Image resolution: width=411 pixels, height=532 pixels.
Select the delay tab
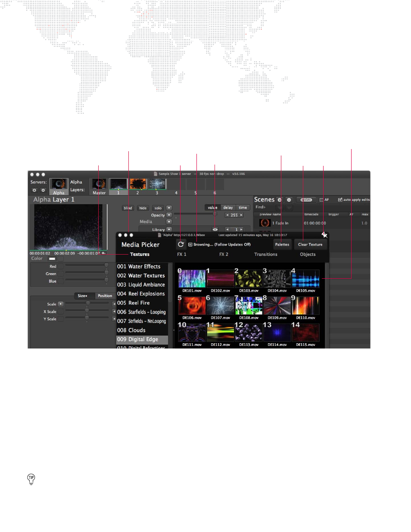(228, 208)
